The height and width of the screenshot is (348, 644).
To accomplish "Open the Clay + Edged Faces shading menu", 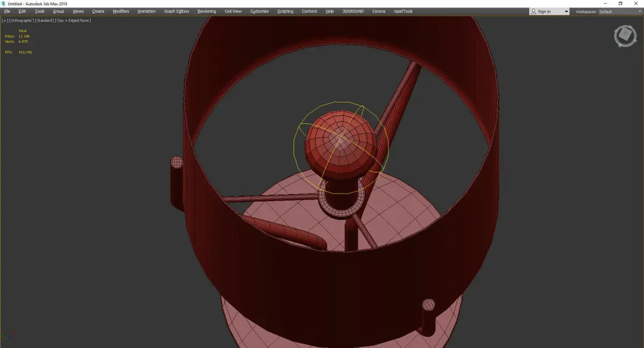I will click(72, 20).
